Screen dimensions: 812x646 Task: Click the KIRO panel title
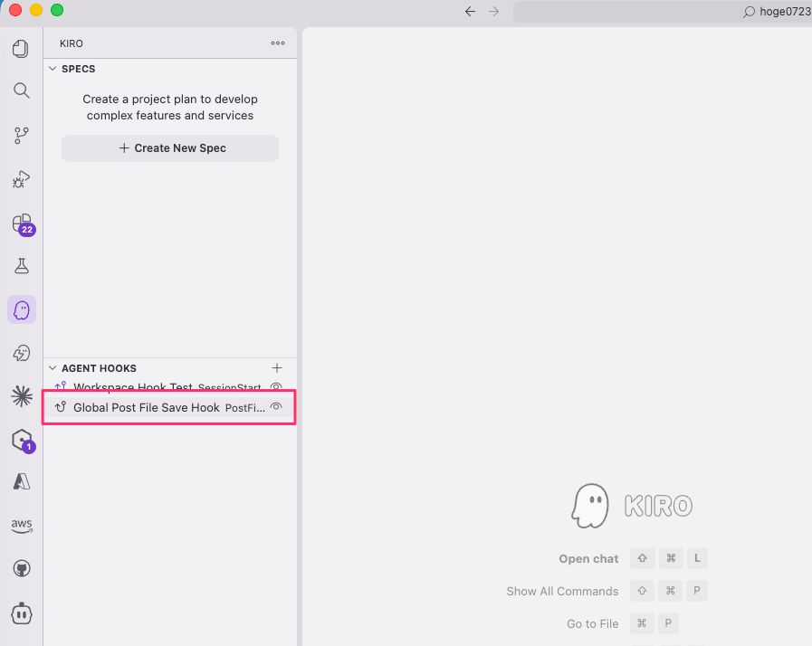point(72,43)
